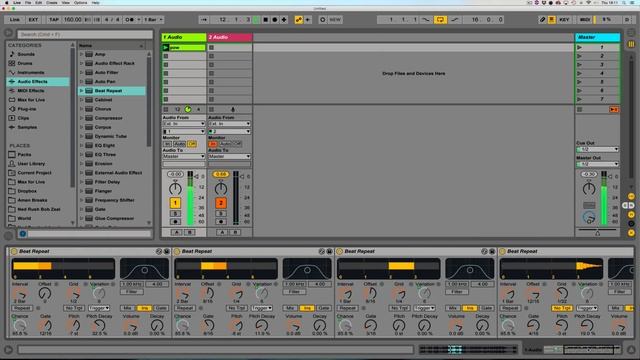The width and height of the screenshot is (640, 360).
Task: Select the Max for Live category
Action: (31, 100)
